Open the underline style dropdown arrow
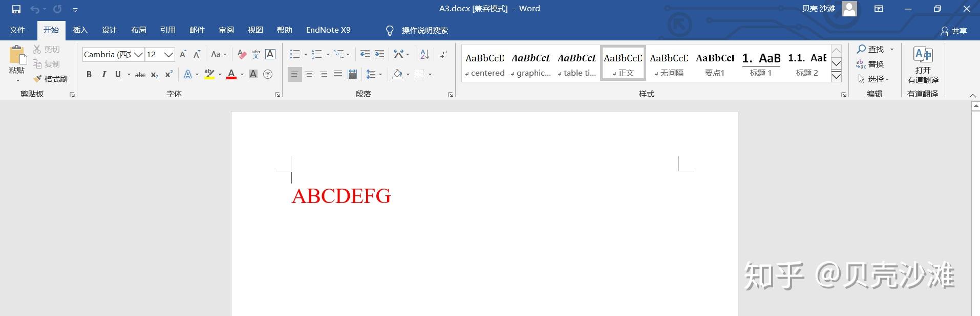 click(129, 75)
